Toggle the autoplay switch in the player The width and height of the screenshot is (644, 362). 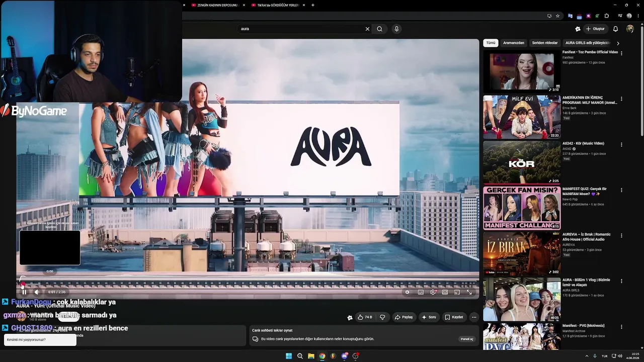408,292
